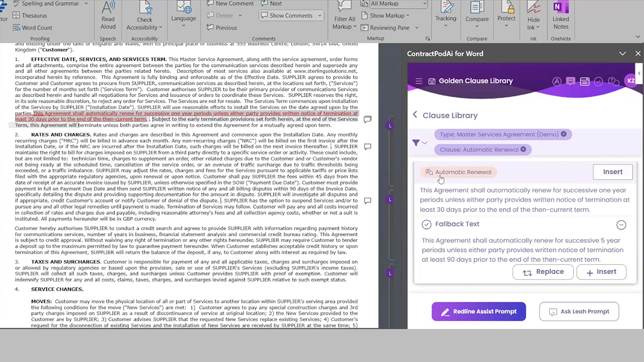Viewport: 644px width, 362px height.
Task: Open the Delete comment dropdown arrow
Action: pyautogui.click(x=239, y=16)
